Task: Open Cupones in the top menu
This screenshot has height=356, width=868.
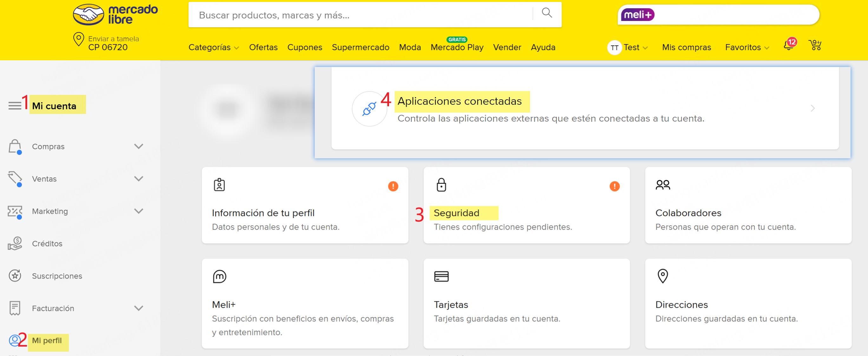Action: pyautogui.click(x=305, y=47)
